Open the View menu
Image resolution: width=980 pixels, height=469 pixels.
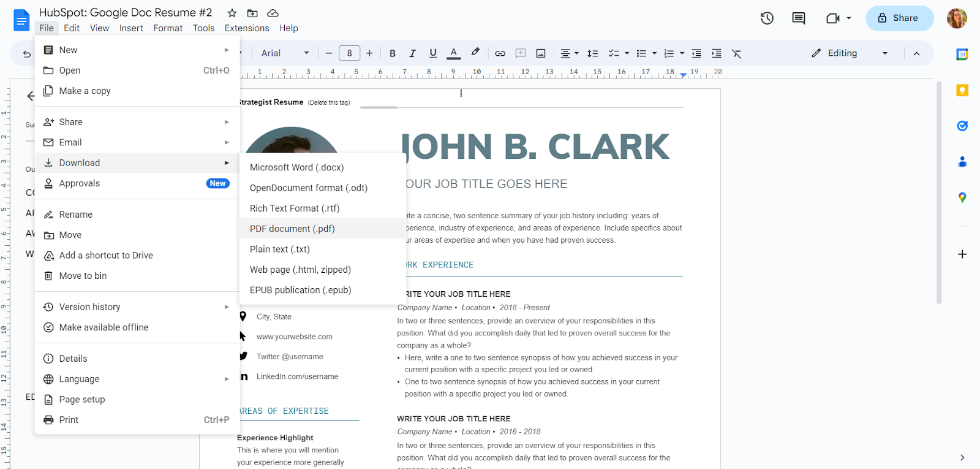[x=99, y=28]
